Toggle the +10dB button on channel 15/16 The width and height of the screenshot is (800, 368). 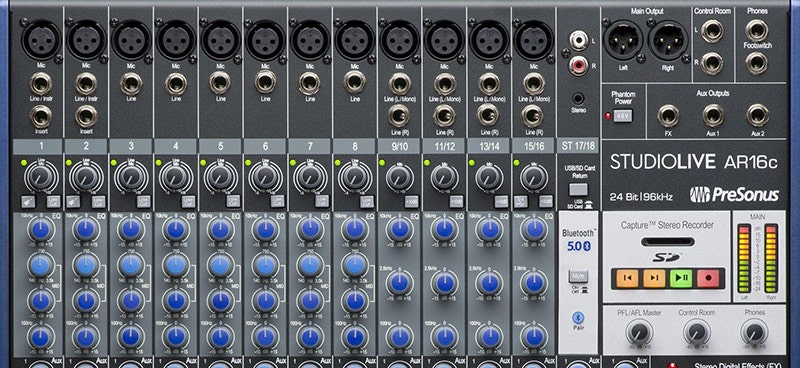click(546, 202)
